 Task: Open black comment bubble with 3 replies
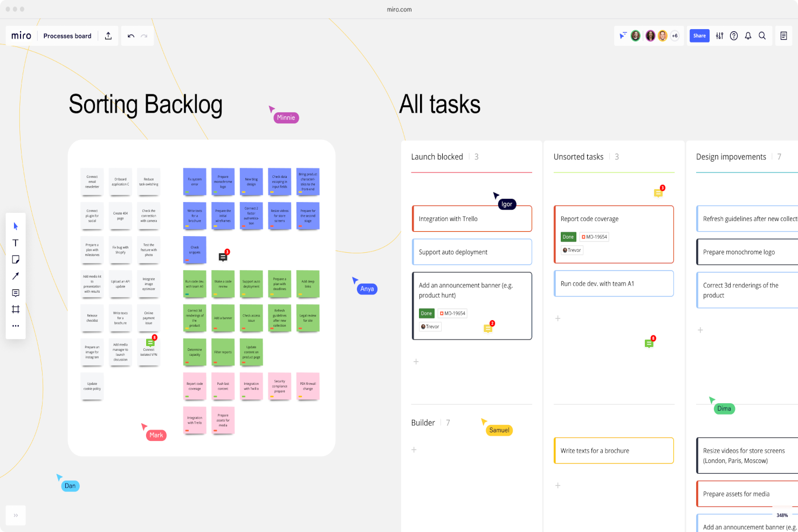pyautogui.click(x=223, y=257)
